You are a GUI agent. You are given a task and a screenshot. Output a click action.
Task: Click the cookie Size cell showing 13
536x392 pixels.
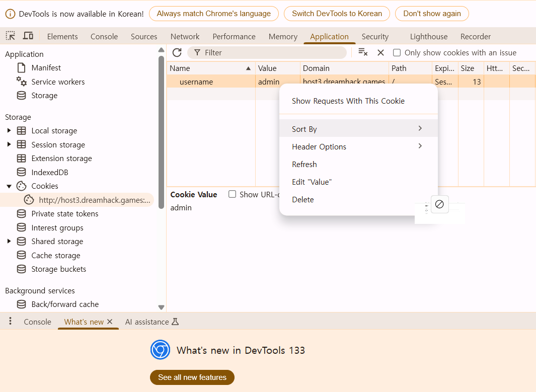[x=471, y=82]
